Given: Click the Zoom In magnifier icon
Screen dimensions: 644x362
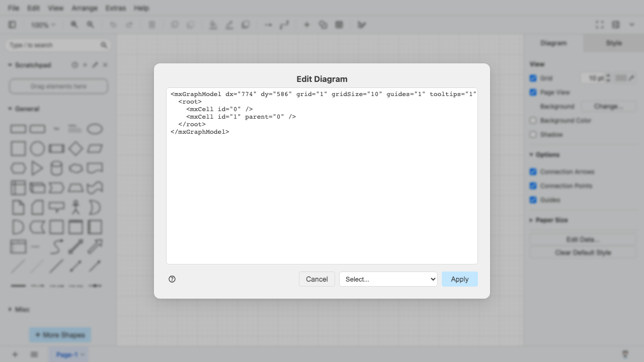Looking at the screenshot, I should (x=74, y=25).
